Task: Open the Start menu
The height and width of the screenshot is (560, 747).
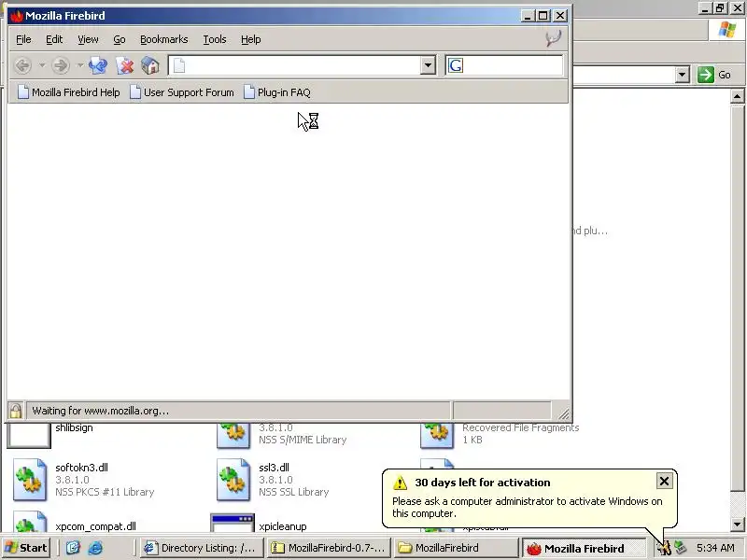Action: point(26,548)
